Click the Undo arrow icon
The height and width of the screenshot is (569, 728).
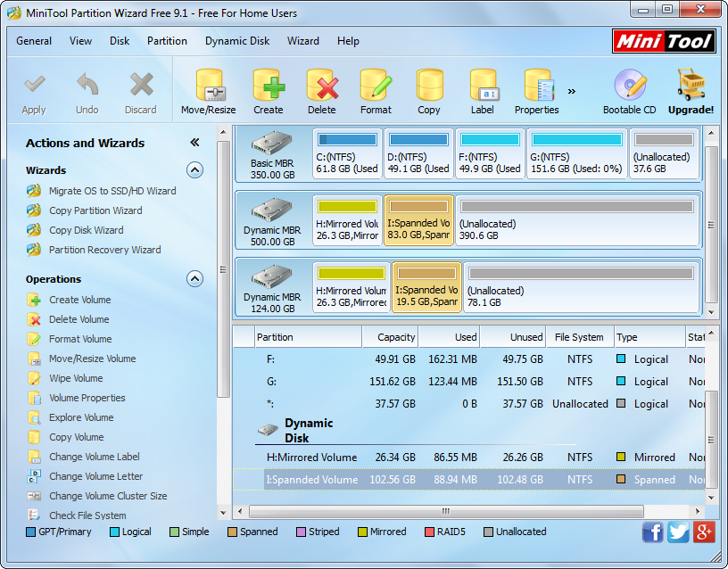click(87, 85)
